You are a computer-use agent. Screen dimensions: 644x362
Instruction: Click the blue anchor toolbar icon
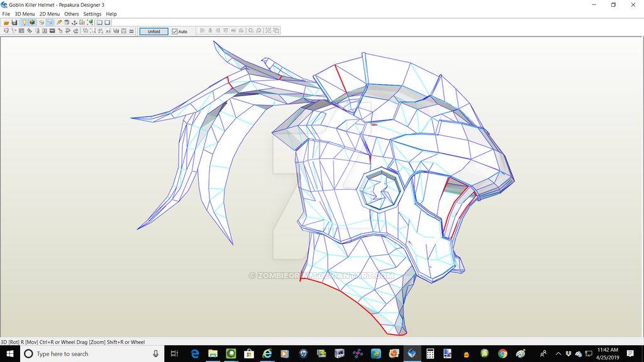[x=74, y=23]
